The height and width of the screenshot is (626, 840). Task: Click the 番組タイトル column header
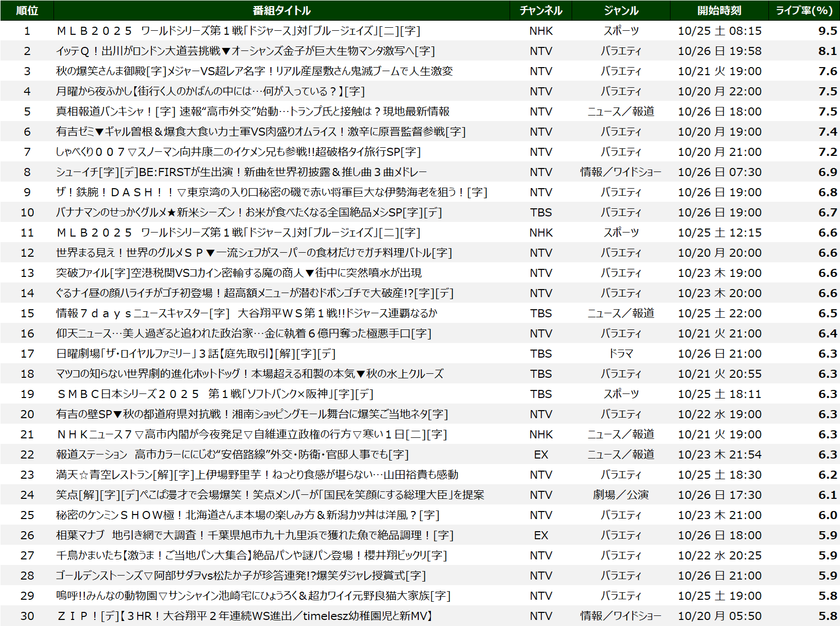282,11
